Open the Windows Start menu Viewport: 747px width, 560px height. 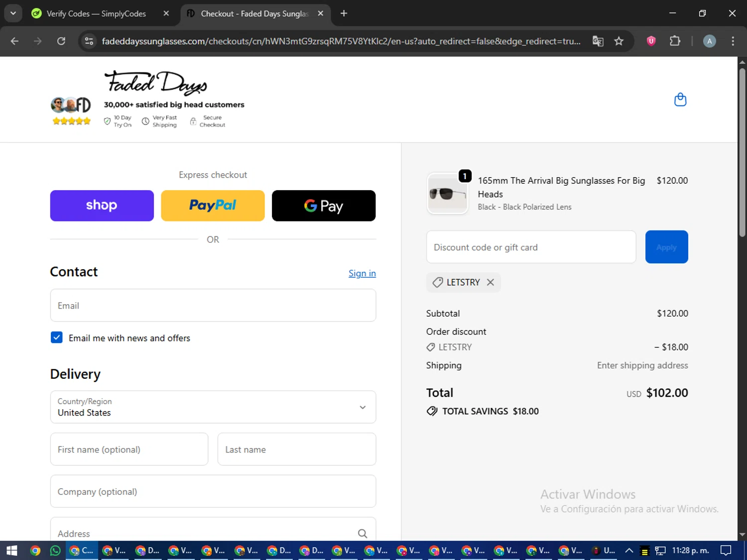(x=12, y=551)
